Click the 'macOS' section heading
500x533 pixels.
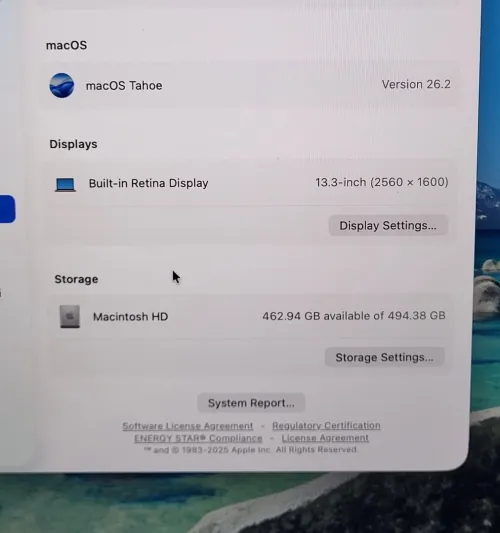pyautogui.click(x=67, y=45)
